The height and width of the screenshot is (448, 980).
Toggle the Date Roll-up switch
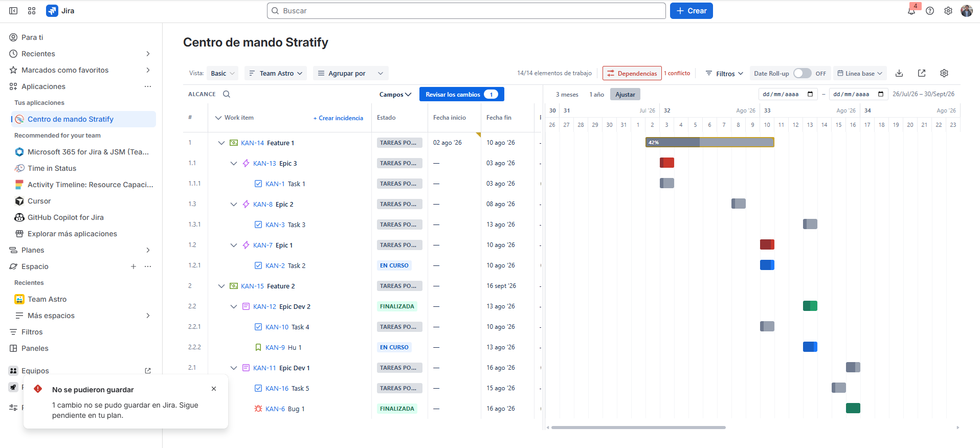click(802, 73)
